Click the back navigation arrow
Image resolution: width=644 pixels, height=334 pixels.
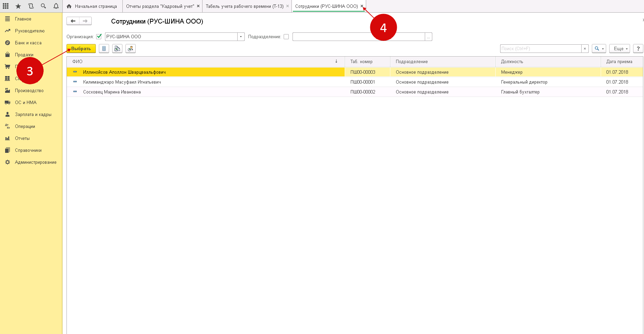[x=73, y=21]
